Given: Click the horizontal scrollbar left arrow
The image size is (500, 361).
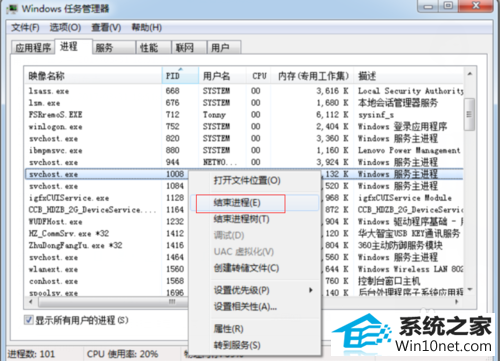Looking at the screenshot, I should [x=31, y=302].
